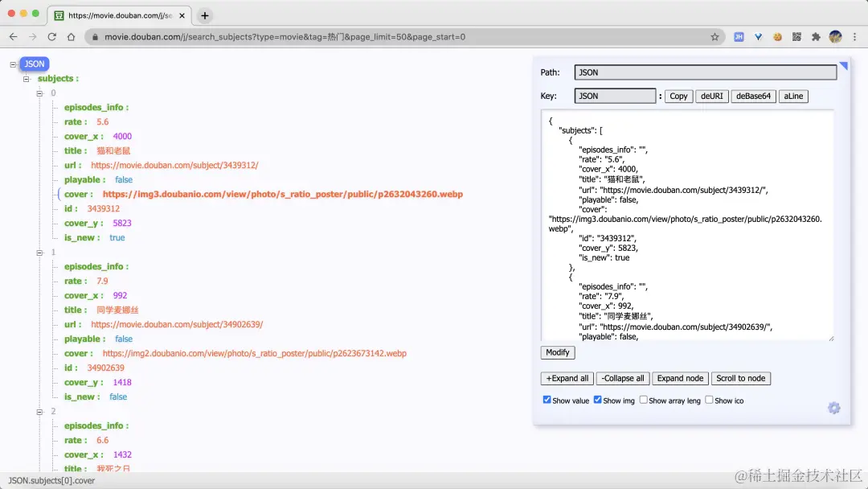This screenshot has height=489, width=868.
Task: Click the -Collapse all button
Action: (x=623, y=378)
